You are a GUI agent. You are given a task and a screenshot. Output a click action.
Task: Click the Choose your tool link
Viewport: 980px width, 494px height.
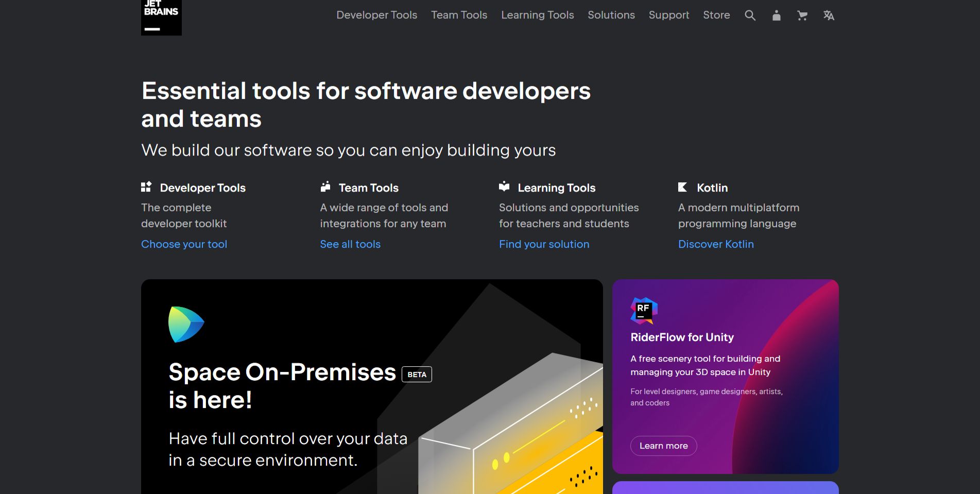click(184, 244)
